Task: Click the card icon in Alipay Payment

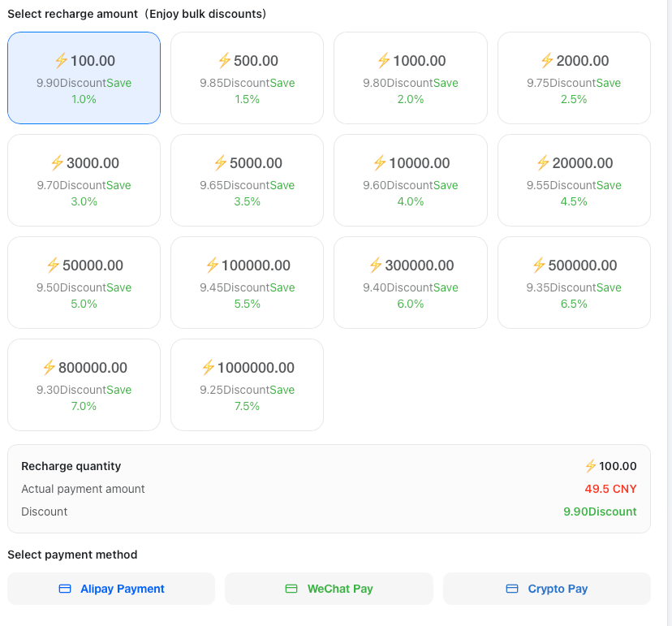Action: 65,589
